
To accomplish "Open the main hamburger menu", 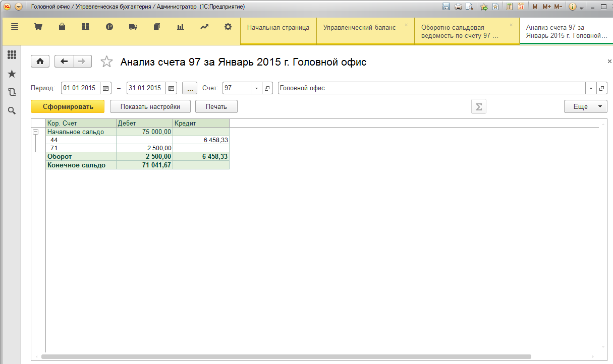I will 14,27.
